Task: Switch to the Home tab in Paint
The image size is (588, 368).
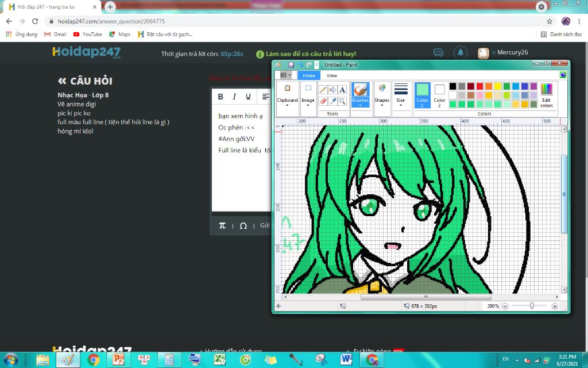Action: pos(308,75)
